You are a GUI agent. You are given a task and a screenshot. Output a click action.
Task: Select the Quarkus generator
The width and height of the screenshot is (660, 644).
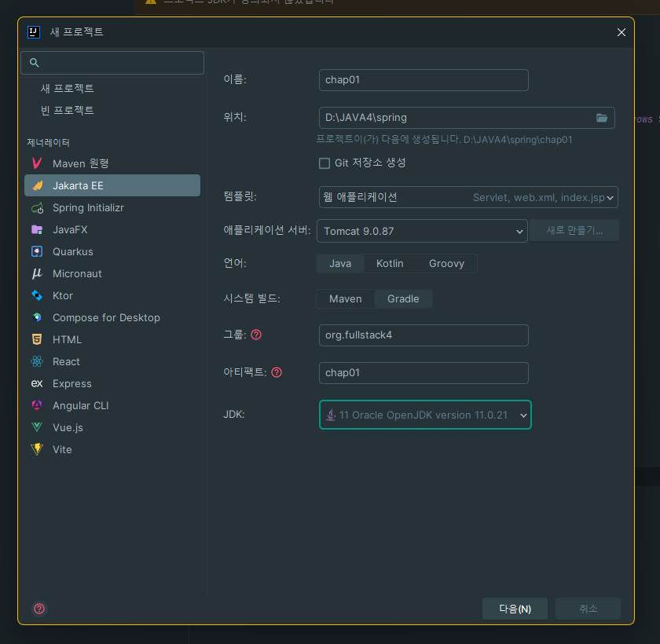(x=112, y=251)
